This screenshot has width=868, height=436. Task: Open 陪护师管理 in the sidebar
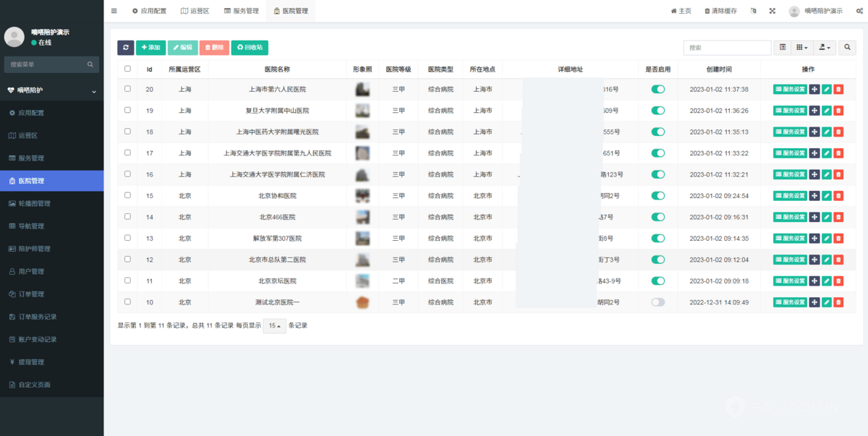pyautogui.click(x=52, y=249)
